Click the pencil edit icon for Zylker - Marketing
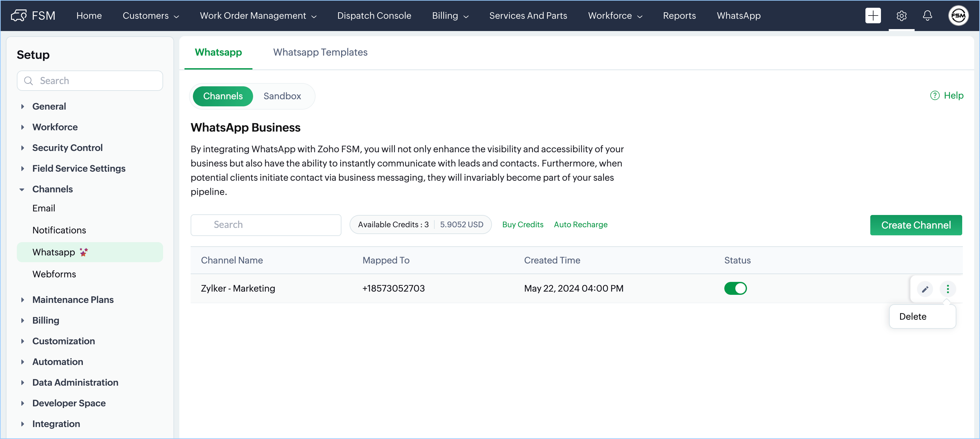 925,289
